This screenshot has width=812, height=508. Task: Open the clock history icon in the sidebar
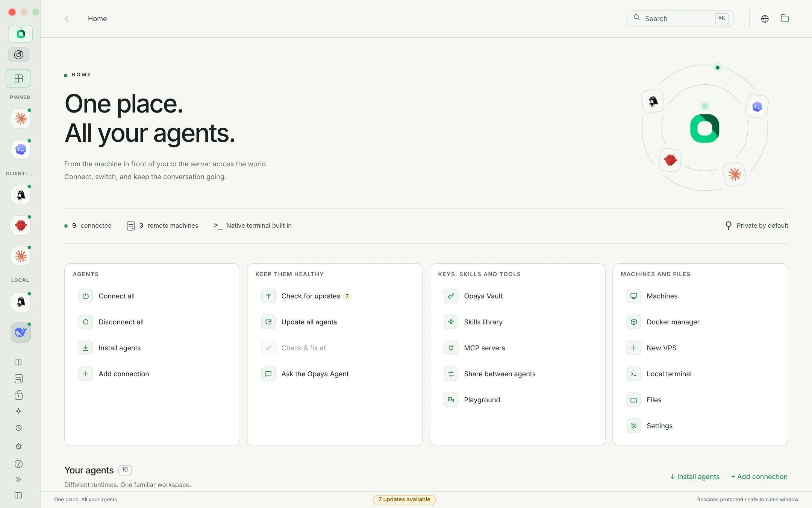point(18,428)
